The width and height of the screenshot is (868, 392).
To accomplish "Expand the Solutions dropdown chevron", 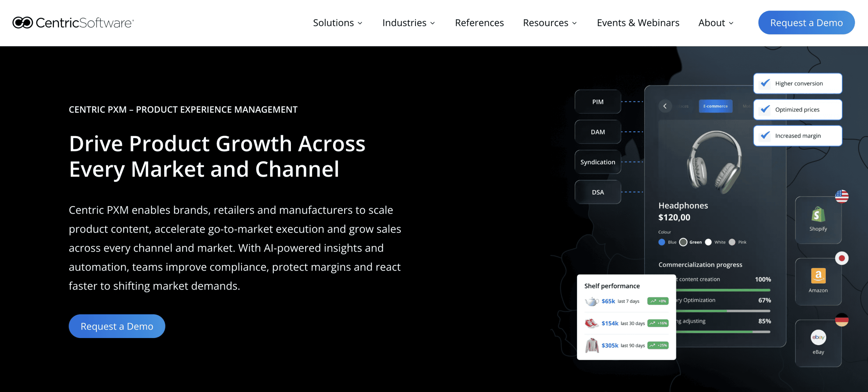I will (360, 23).
